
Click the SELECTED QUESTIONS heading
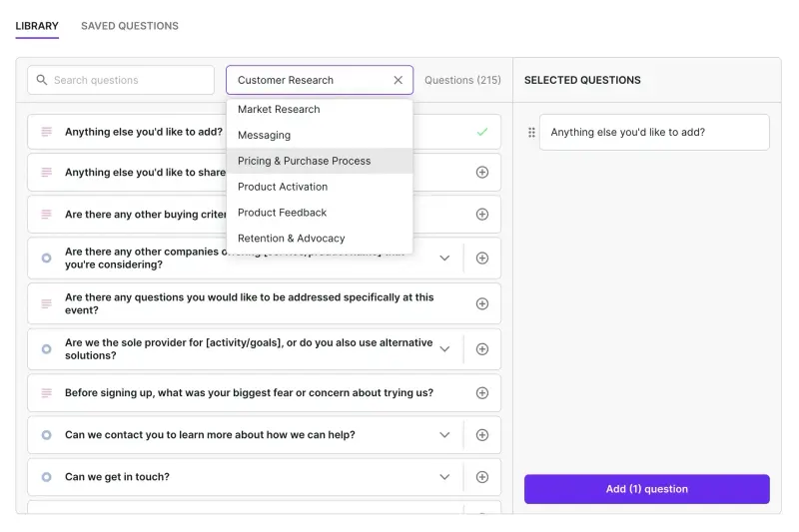pos(582,80)
